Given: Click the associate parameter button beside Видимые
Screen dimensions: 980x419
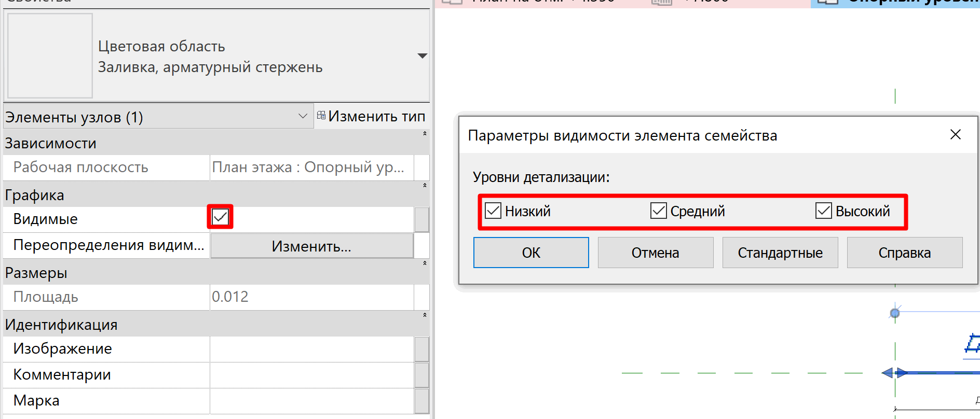Looking at the screenshot, I should pos(421,219).
